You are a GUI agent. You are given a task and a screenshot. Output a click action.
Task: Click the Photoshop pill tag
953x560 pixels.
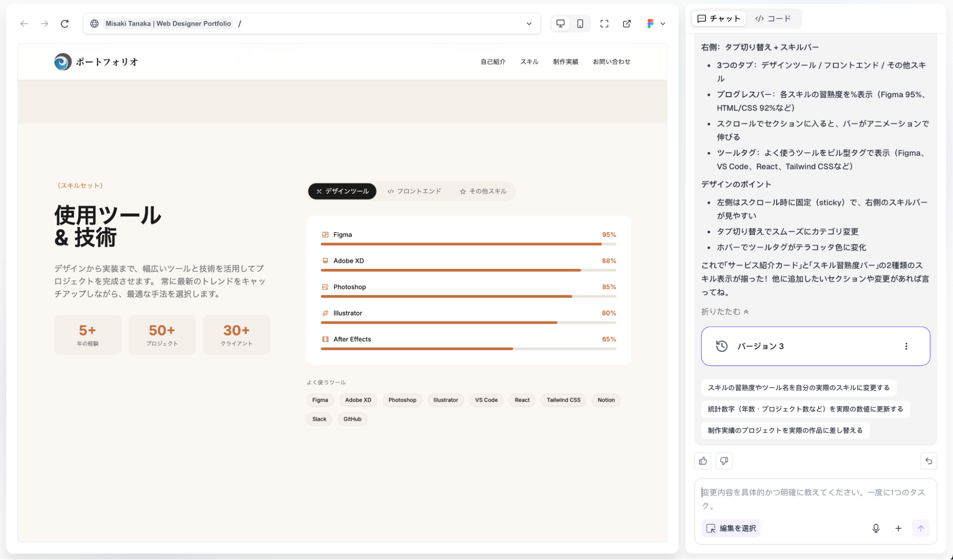pos(402,400)
